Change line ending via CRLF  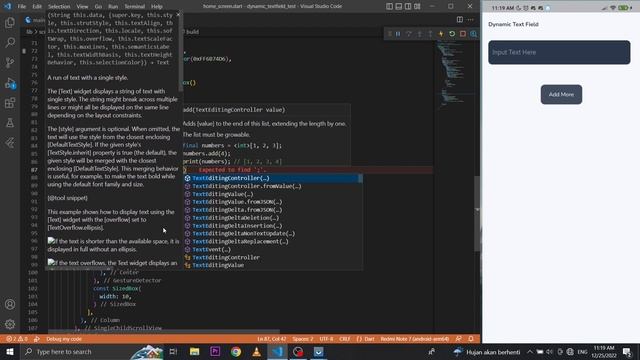(x=344, y=339)
